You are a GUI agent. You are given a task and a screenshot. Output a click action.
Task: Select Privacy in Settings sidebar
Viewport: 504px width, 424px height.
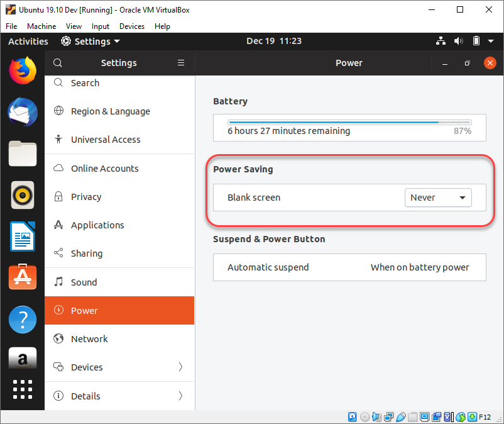pyautogui.click(x=119, y=196)
